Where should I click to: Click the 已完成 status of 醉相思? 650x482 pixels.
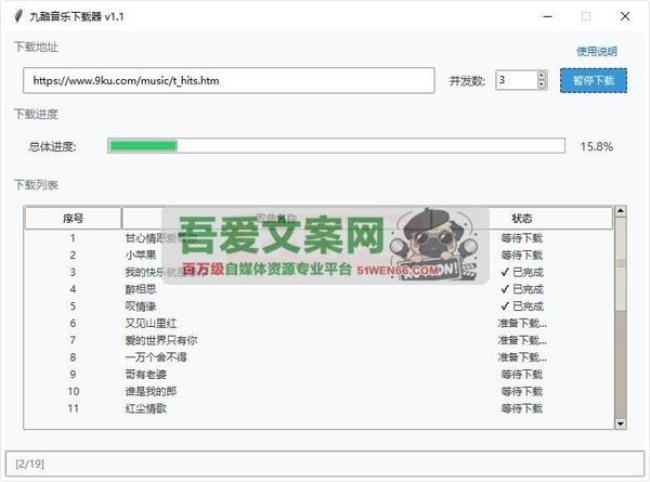522,289
